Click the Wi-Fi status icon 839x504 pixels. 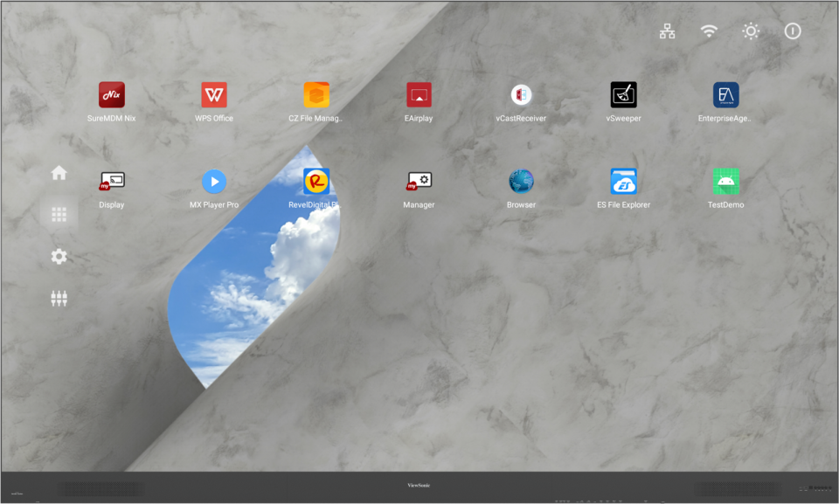pyautogui.click(x=709, y=31)
